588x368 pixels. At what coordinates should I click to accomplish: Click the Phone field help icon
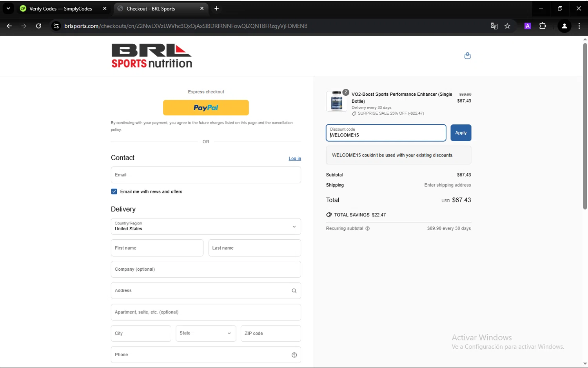[x=294, y=355]
